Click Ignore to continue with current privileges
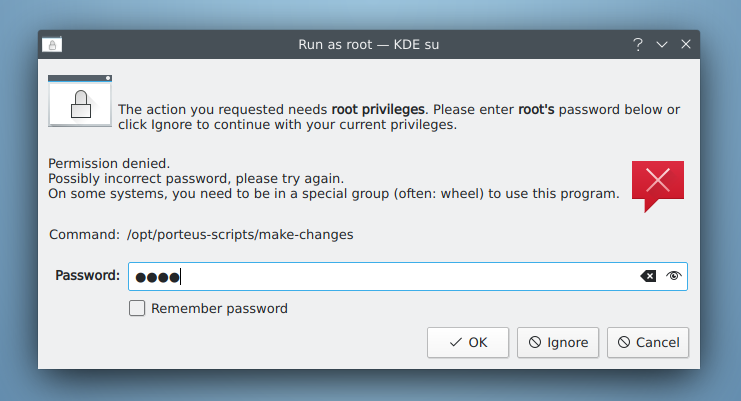Image resolution: width=741 pixels, height=401 pixels. 558,342
